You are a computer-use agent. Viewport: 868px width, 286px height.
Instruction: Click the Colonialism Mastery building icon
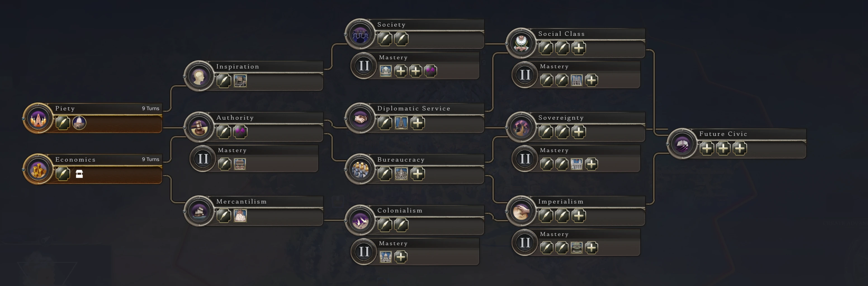[385, 257]
